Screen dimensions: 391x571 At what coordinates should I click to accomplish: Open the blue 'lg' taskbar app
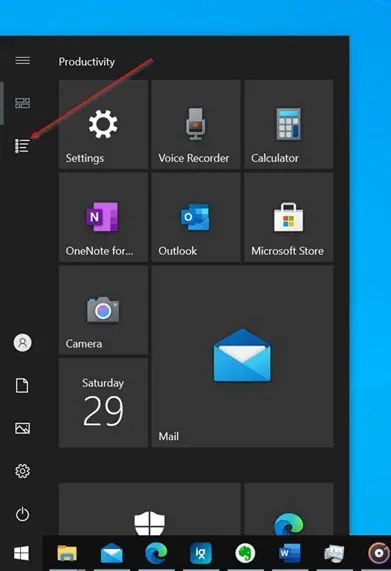201,554
